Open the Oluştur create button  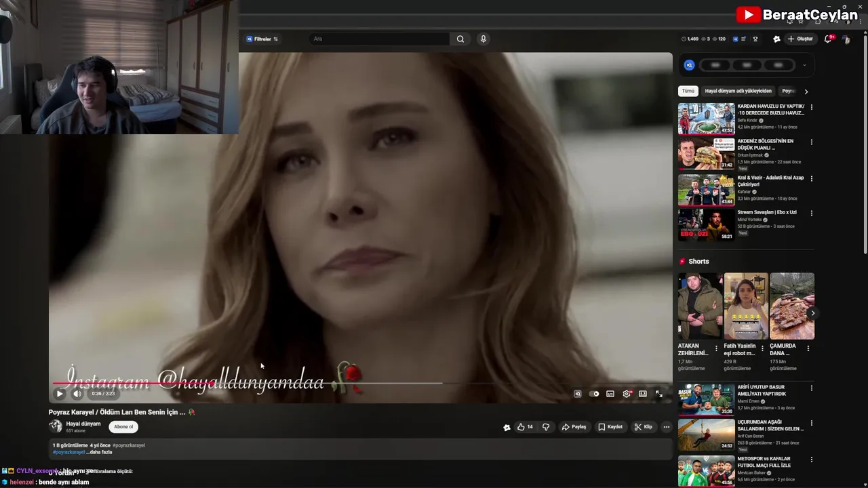pyautogui.click(x=800, y=39)
